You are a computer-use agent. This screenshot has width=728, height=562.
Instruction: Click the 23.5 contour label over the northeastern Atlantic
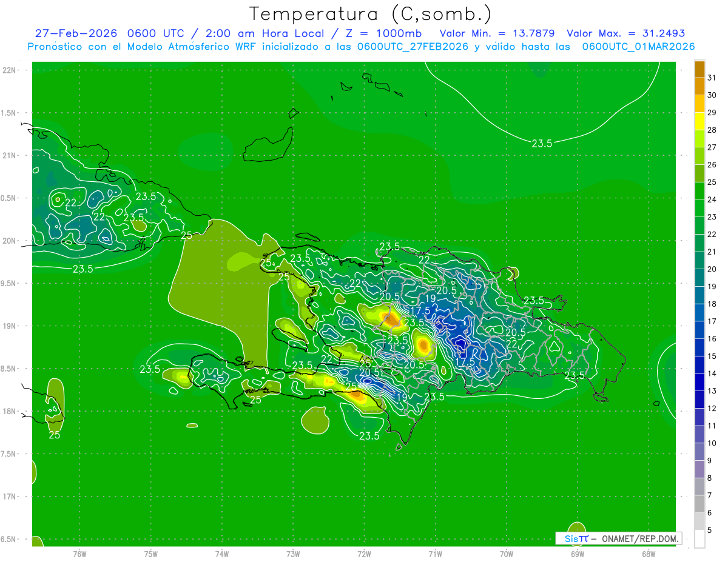click(542, 144)
